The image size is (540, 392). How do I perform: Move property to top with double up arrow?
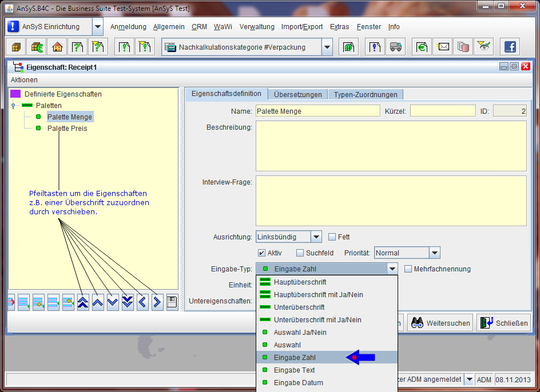pyautogui.click(x=83, y=302)
